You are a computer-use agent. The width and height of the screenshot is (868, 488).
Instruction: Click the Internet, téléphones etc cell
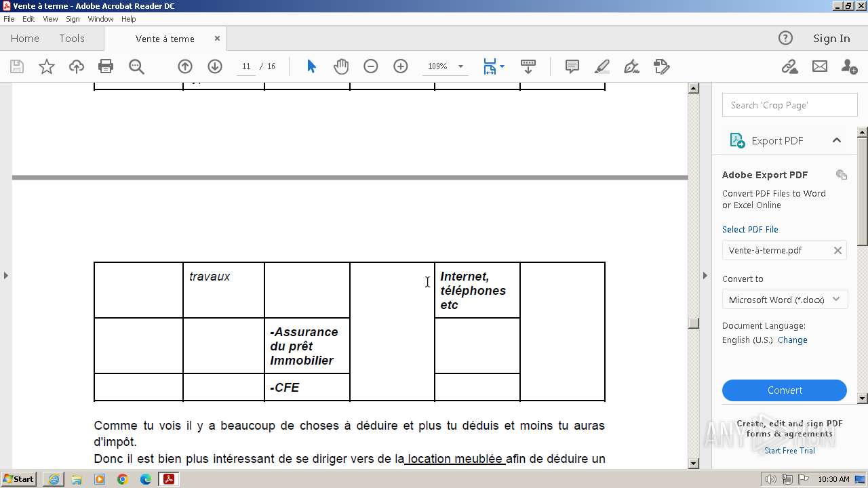(x=477, y=290)
